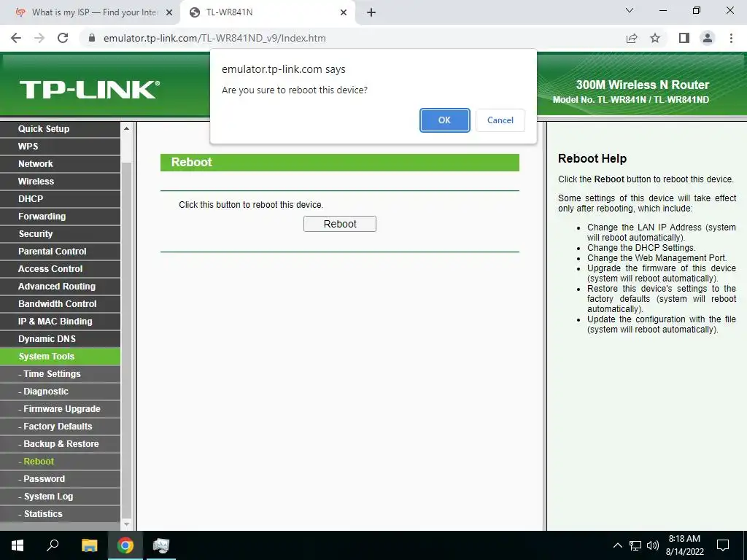The image size is (747, 560).
Task: Select the Network menu item
Action: coord(60,164)
